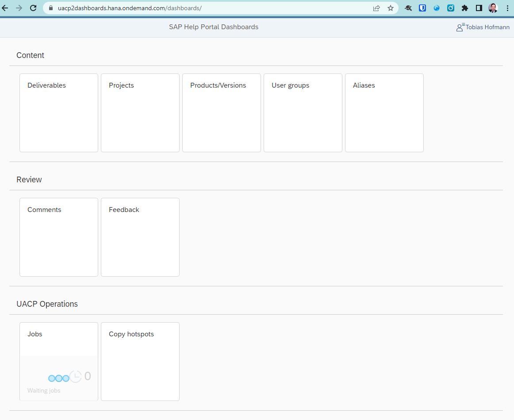
Task: Toggle the browser side panel
Action: click(x=479, y=8)
